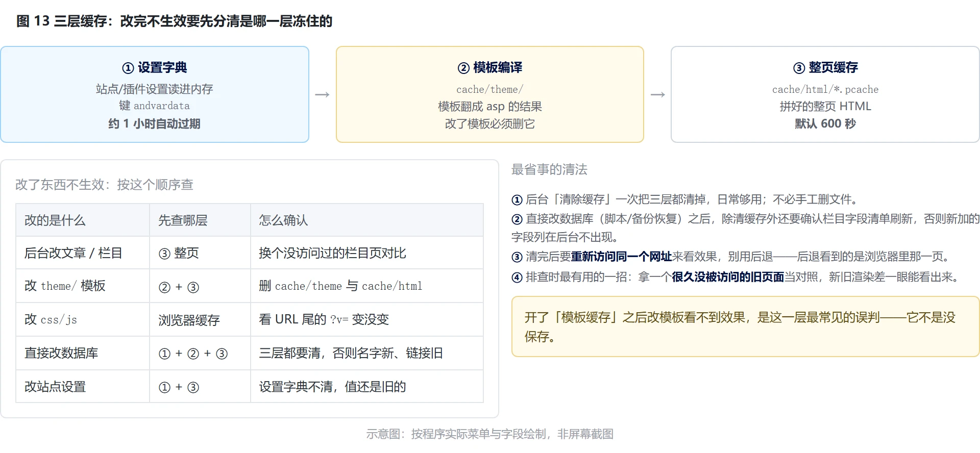Viewport: 980px width, 453px height.
Task: Select the "改 css/js" cell
Action: point(83,319)
